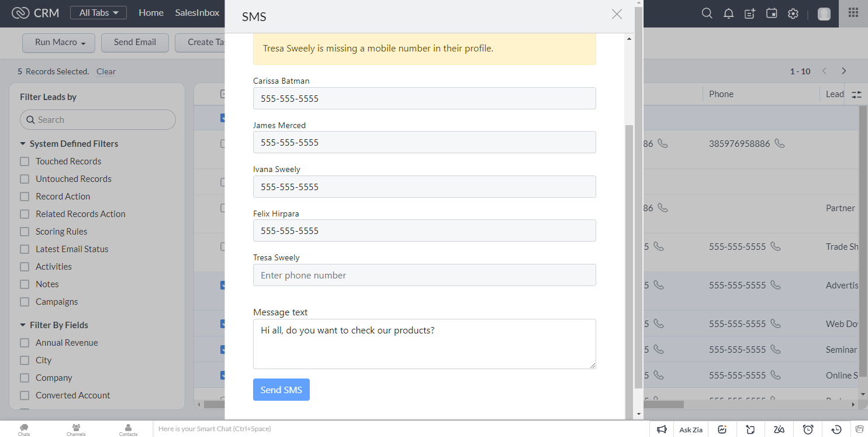The width and height of the screenshot is (868, 437).
Task: Check the Touched Records filter
Action: click(x=25, y=161)
